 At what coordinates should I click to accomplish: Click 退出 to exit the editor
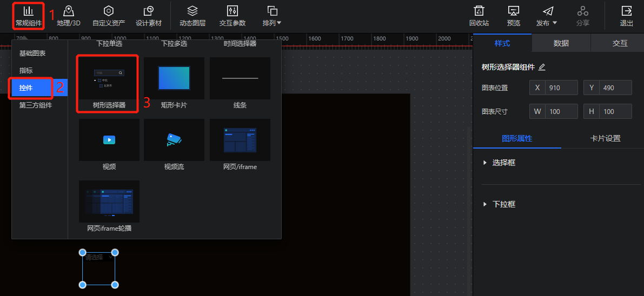(626, 16)
